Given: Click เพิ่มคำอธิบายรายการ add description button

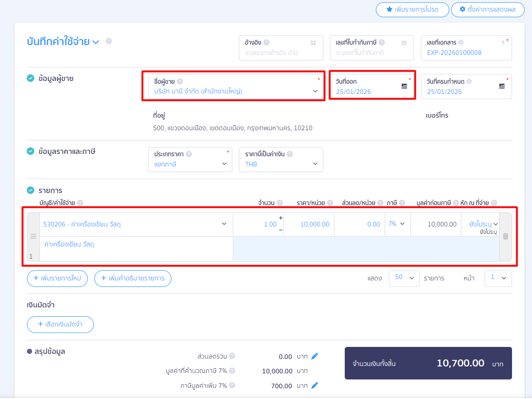Looking at the screenshot, I should (133, 279).
